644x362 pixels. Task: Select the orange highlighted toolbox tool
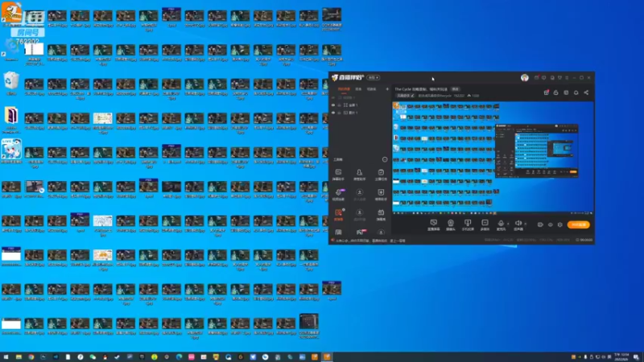coord(338,215)
